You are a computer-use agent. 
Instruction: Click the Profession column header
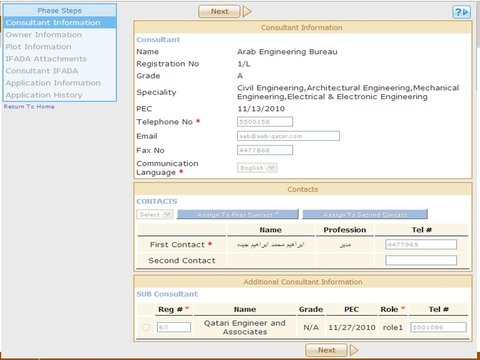pos(345,230)
